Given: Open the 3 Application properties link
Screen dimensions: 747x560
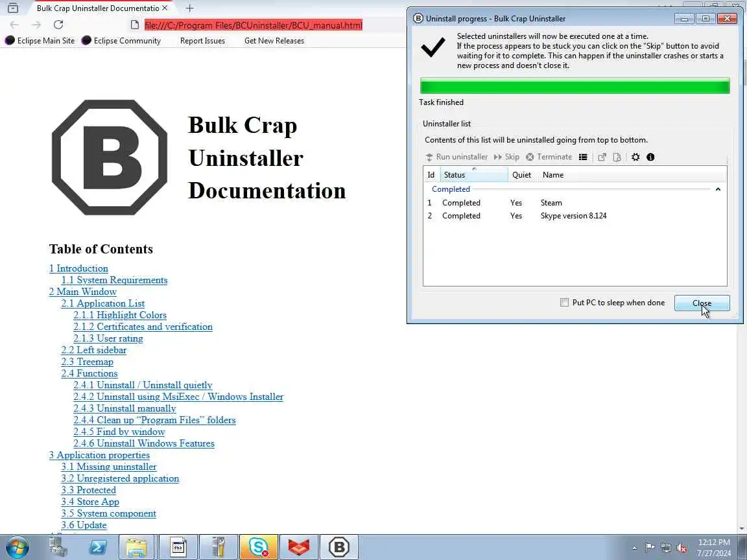Looking at the screenshot, I should tap(100, 455).
